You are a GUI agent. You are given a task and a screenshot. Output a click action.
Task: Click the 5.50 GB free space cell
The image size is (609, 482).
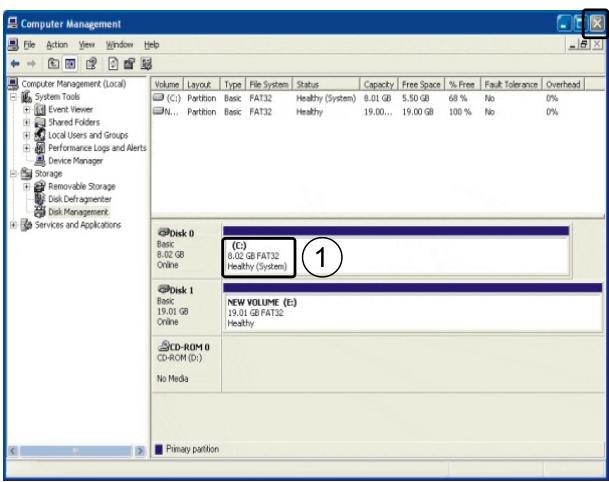(416, 98)
